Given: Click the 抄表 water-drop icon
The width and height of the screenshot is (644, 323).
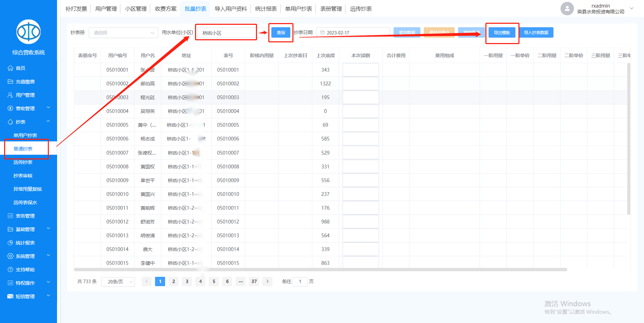Looking at the screenshot, I should pos(10,122).
